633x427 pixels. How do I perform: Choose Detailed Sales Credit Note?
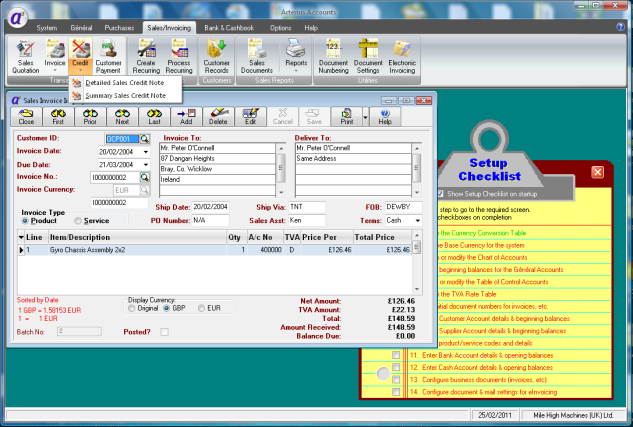click(125, 83)
